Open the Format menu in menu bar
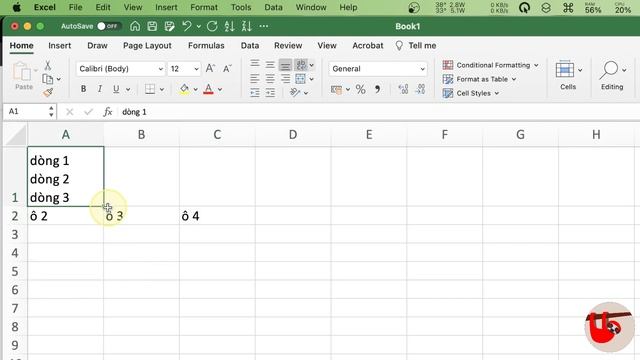 point(204,7)
